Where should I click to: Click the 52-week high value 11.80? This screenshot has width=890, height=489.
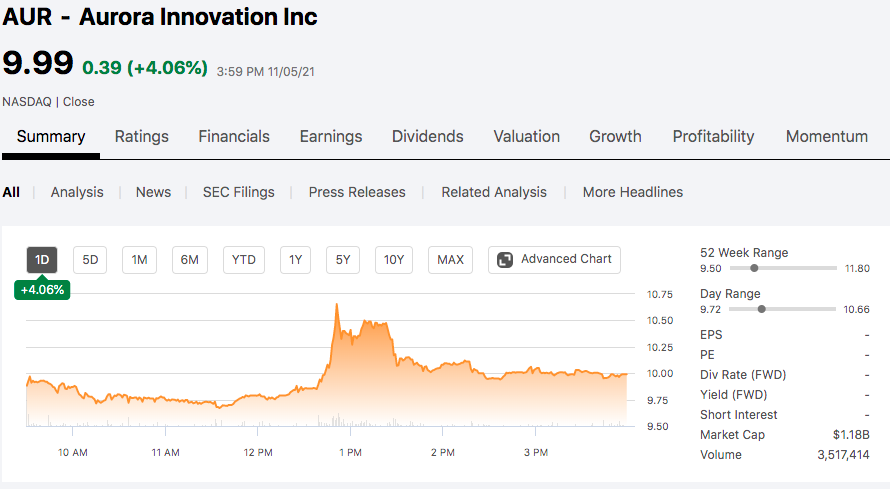(x=857, y=268)
